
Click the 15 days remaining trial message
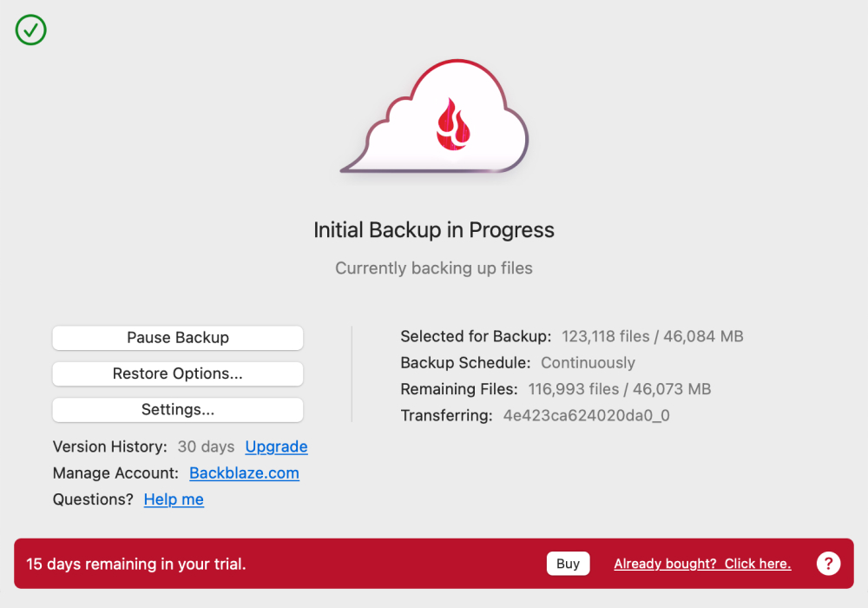[136, 564]
